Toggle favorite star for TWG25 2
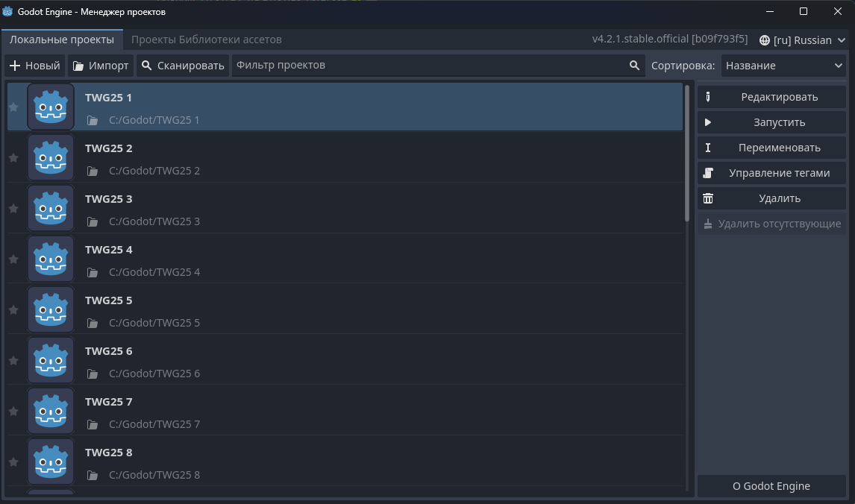Viewport: 855px width, 504px height. (x=13, y=157)
